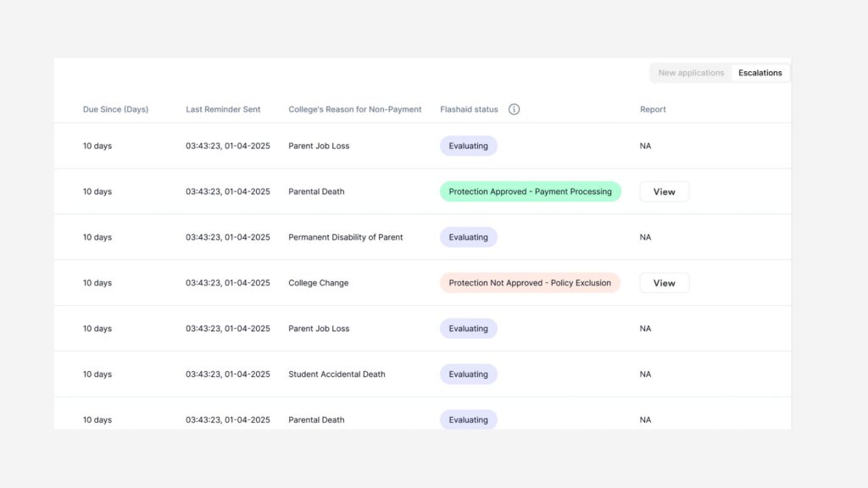Click the info icon beside Flashaid status
This screenshot has height=488, width=868.
514,109
